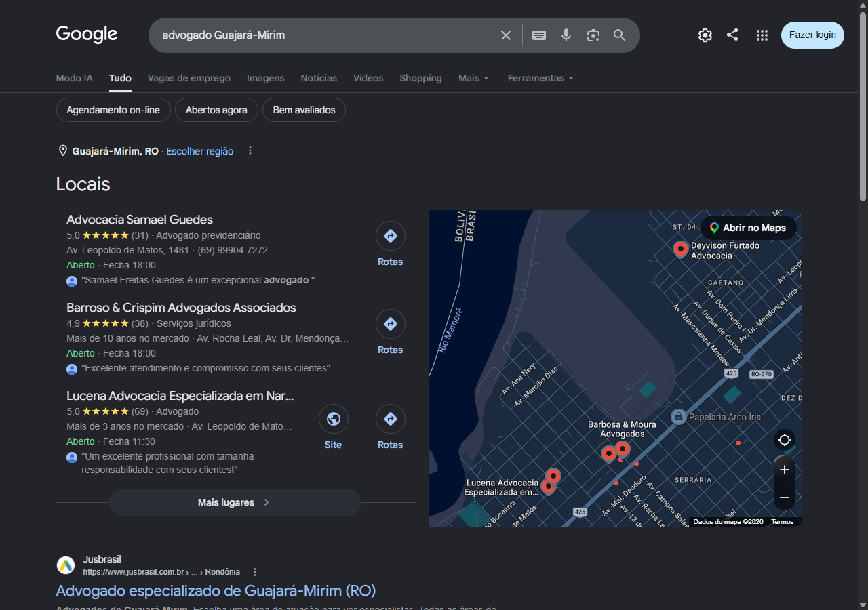This screenshot has height=610, width=868.
Task: Click Escolher região link
Action: (x=199, y=151)
